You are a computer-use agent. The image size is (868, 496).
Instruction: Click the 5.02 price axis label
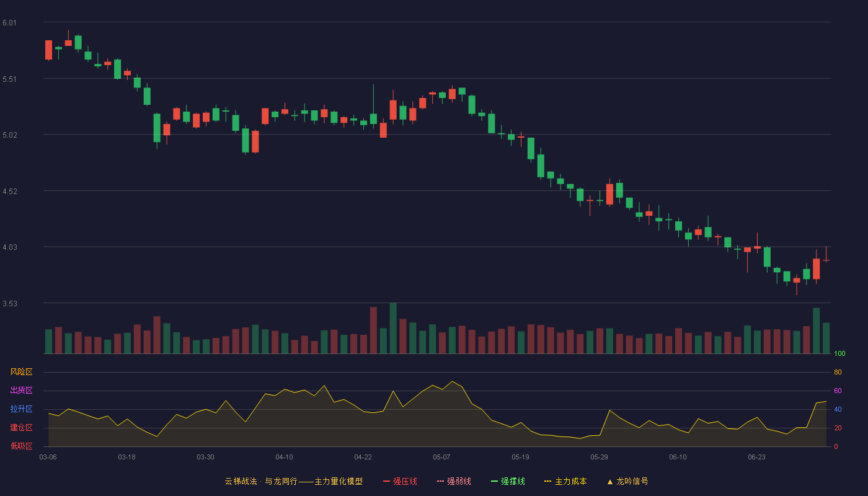10,135
